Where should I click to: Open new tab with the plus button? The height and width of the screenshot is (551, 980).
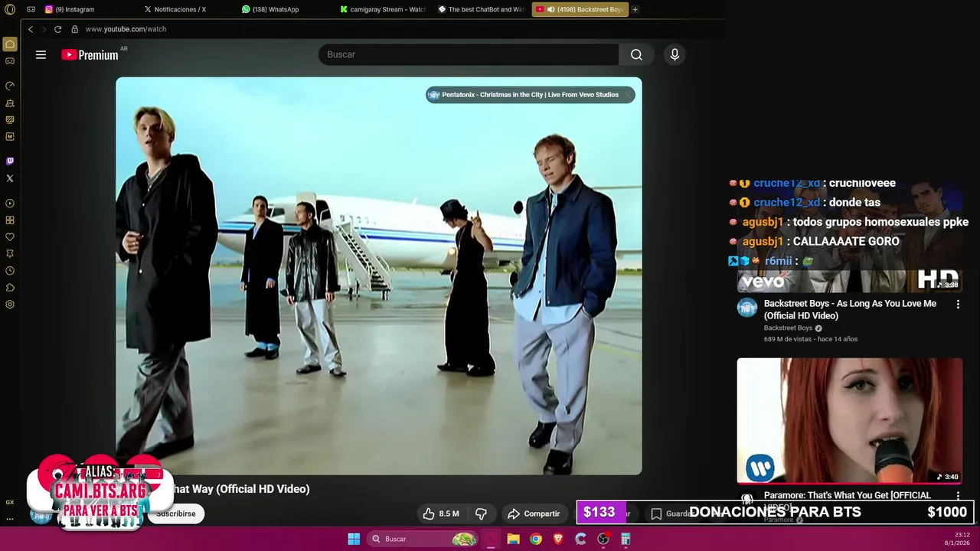635,9
